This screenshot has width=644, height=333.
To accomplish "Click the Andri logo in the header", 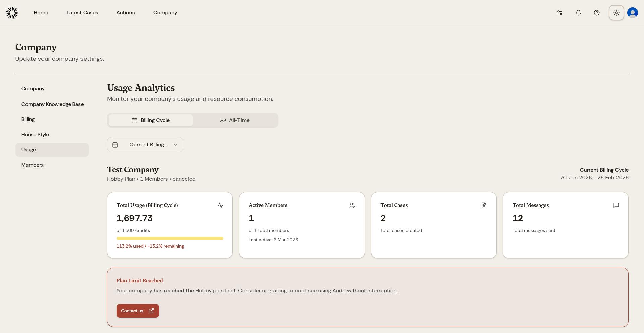I will pos(12,12).
